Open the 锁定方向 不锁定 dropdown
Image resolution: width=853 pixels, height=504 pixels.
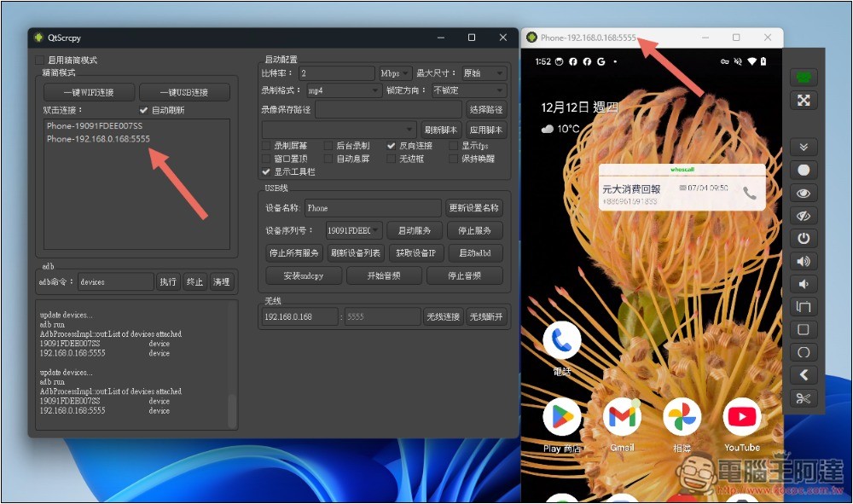tap(469, 90)
